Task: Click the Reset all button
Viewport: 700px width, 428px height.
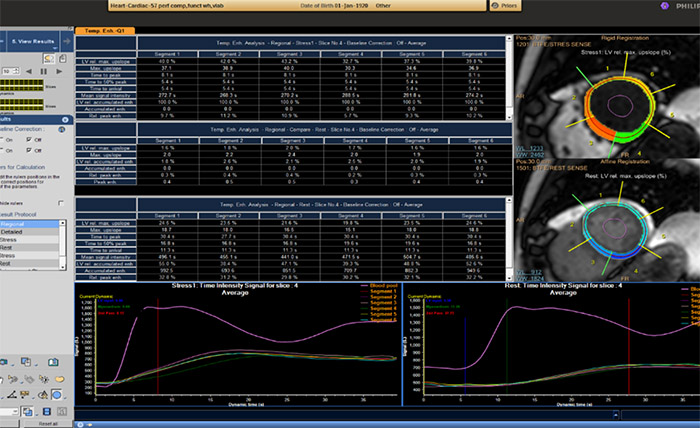Action: (x=48, y=424)
